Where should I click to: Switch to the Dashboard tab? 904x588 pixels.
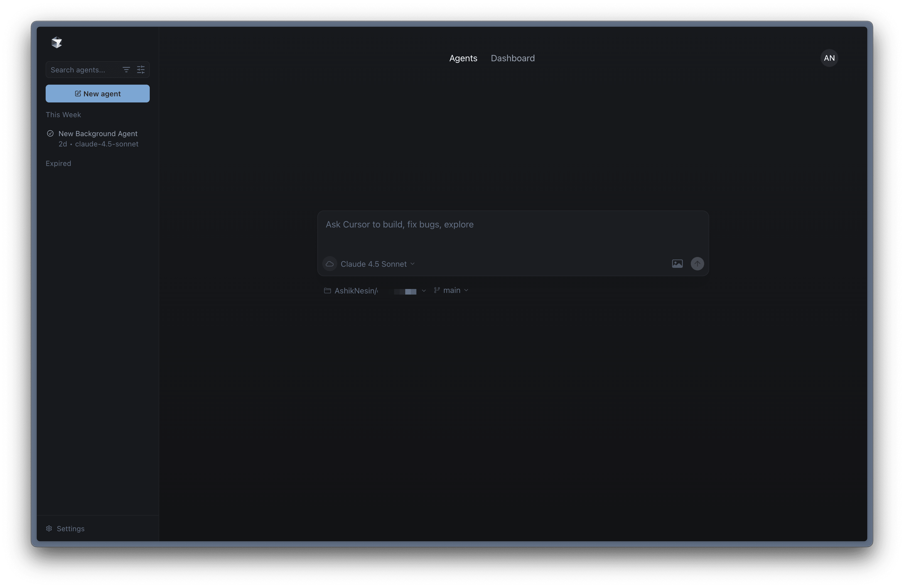pos(512,58)
